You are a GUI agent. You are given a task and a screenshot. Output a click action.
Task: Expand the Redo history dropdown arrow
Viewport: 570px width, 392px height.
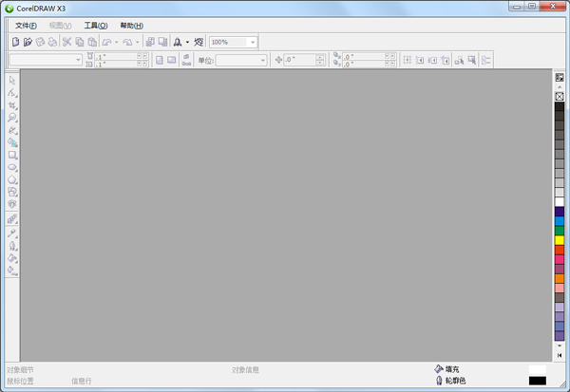[137, 42]
